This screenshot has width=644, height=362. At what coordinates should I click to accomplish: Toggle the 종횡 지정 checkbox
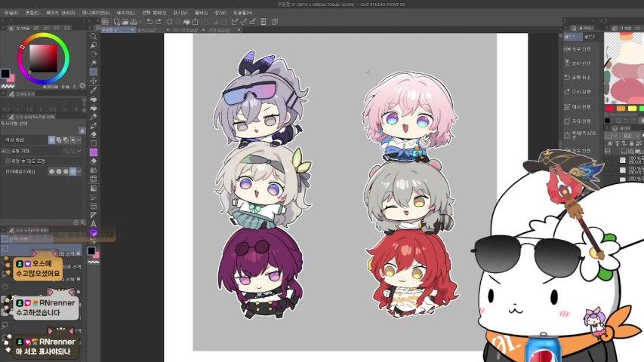(8, 151)
